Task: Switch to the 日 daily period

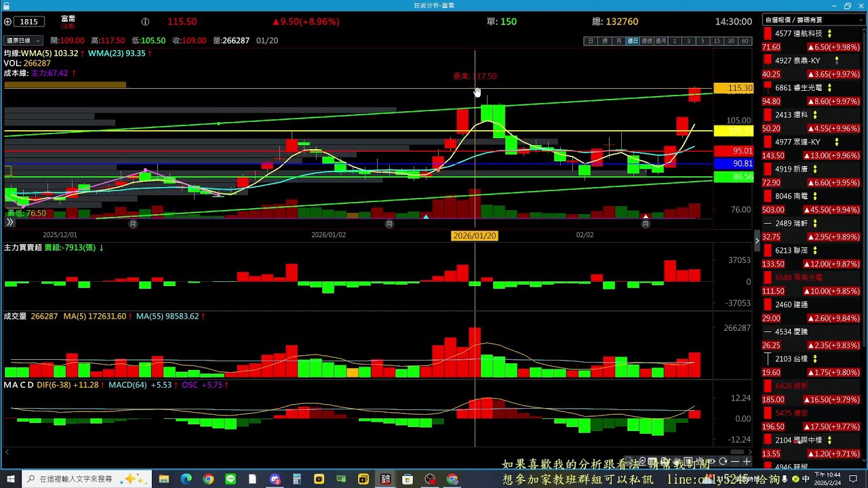Action: (591, 41)
